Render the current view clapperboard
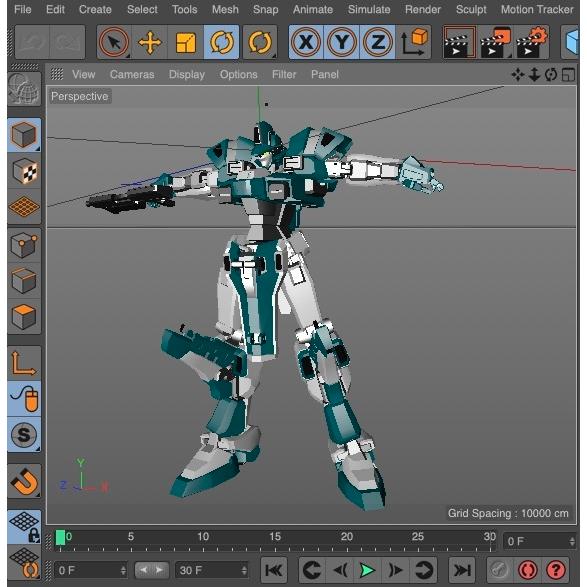587x587 pixels. [x=459, y=42]
